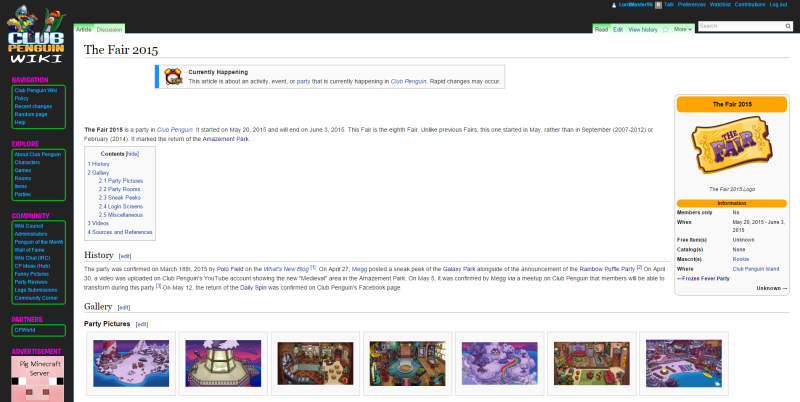
Task: Open Club Penguin Island link in the infobox
Action: (x=756, y=269)
